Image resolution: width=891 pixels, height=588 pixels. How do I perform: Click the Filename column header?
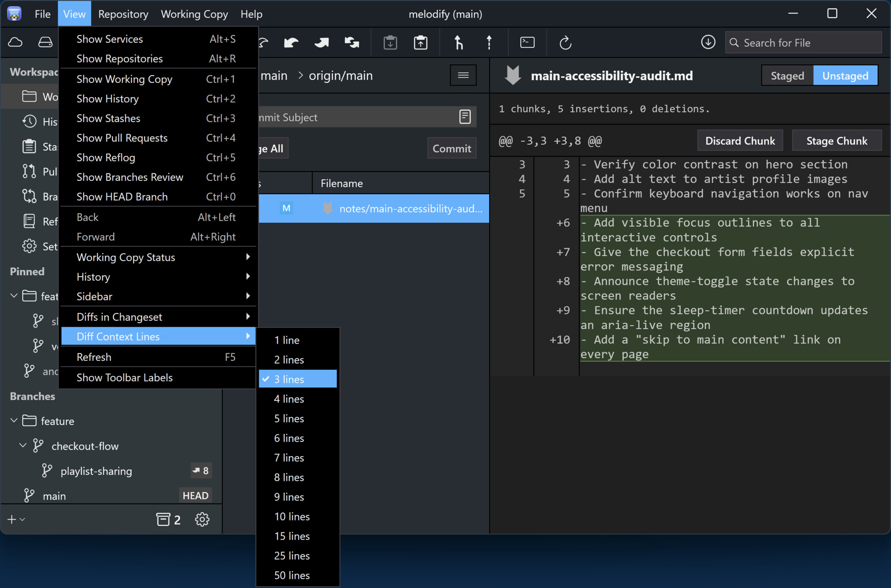(x=401, y=183)
